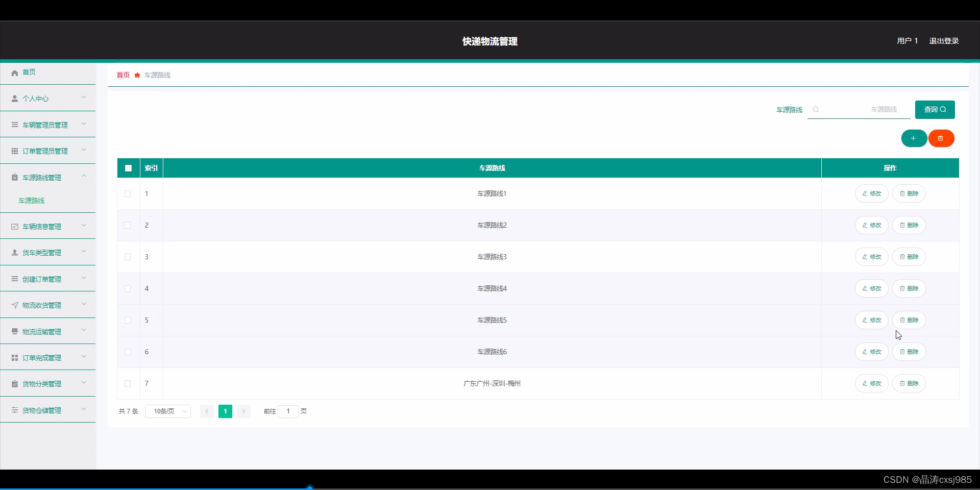Click 修改 for 车源路线1
The height and width of the screenshot is (490, 980).
pyautogui.click(x=872, y=193)
